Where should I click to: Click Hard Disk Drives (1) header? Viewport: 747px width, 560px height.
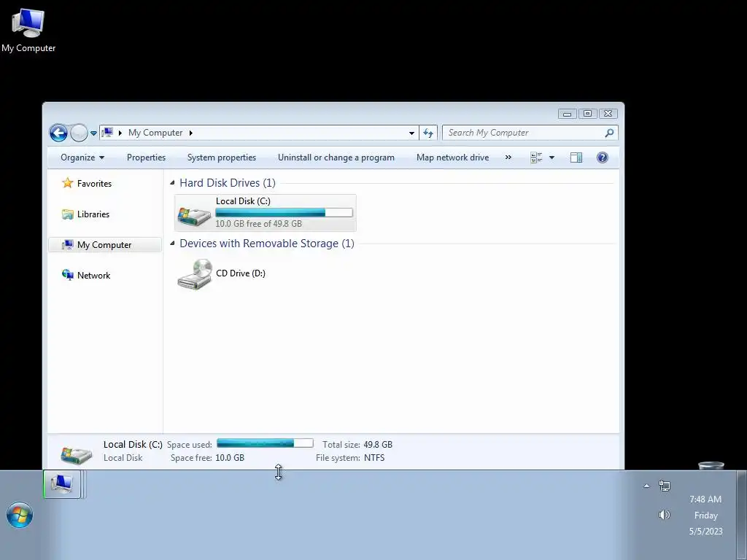tap(228, 183)
